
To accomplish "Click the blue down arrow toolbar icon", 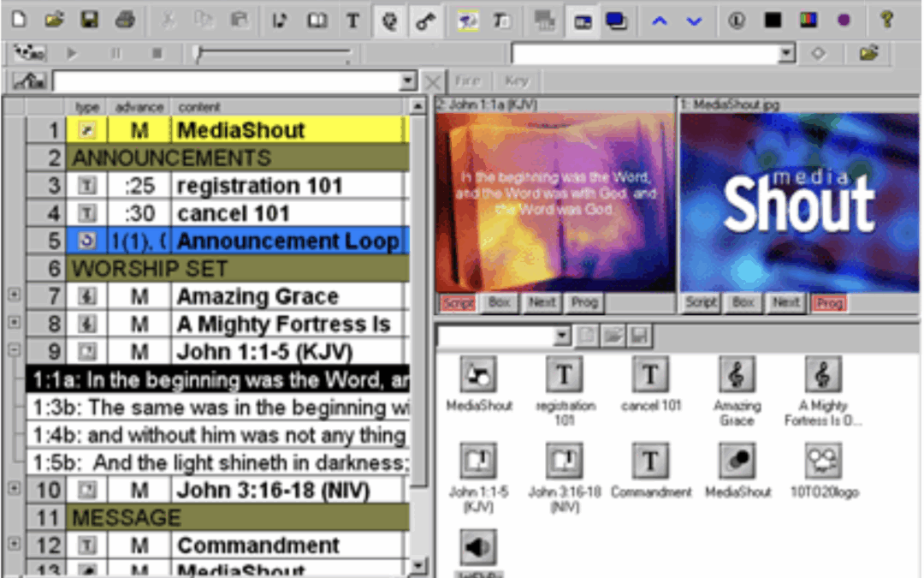I will 694,21.
